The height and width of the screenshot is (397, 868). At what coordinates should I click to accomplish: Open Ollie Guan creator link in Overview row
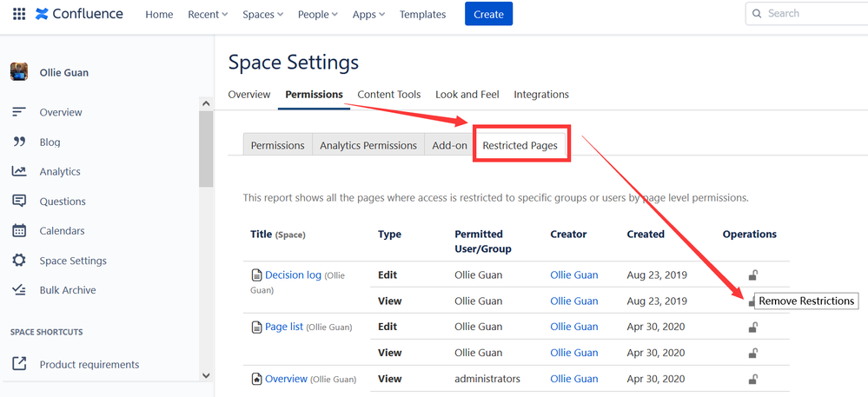(574, 379)
